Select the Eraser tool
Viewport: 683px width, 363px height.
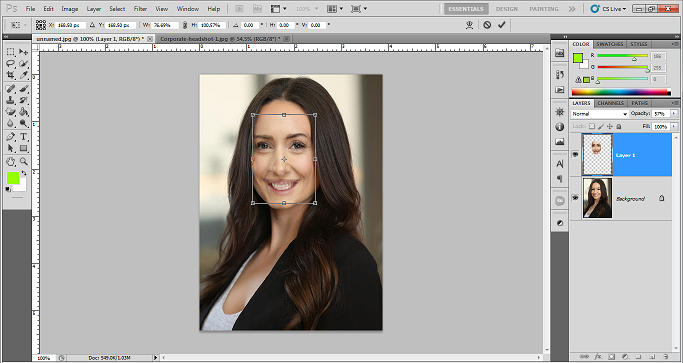tap(11, 112)
